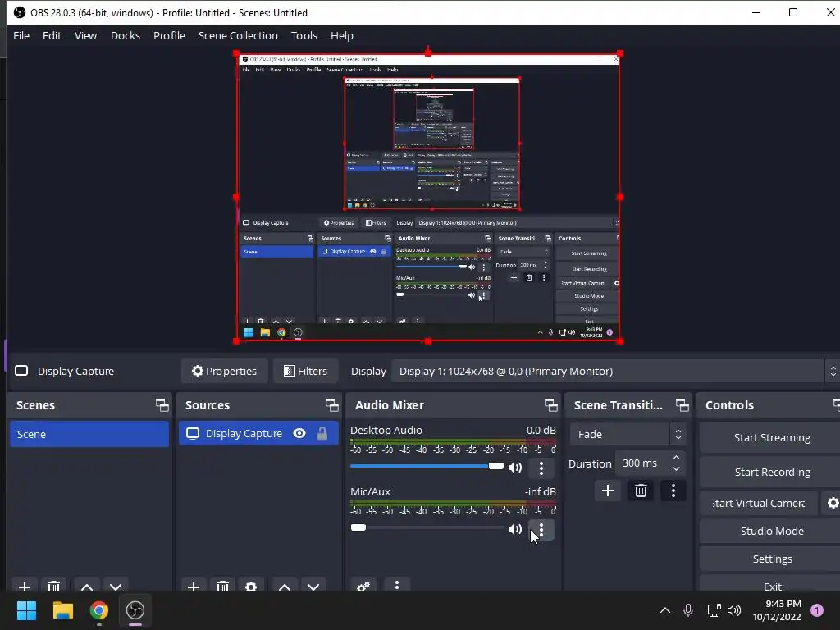This screenshot has width=840, height=630.
Task: Remove selected scene with trash icon
Action: (53, 586)
